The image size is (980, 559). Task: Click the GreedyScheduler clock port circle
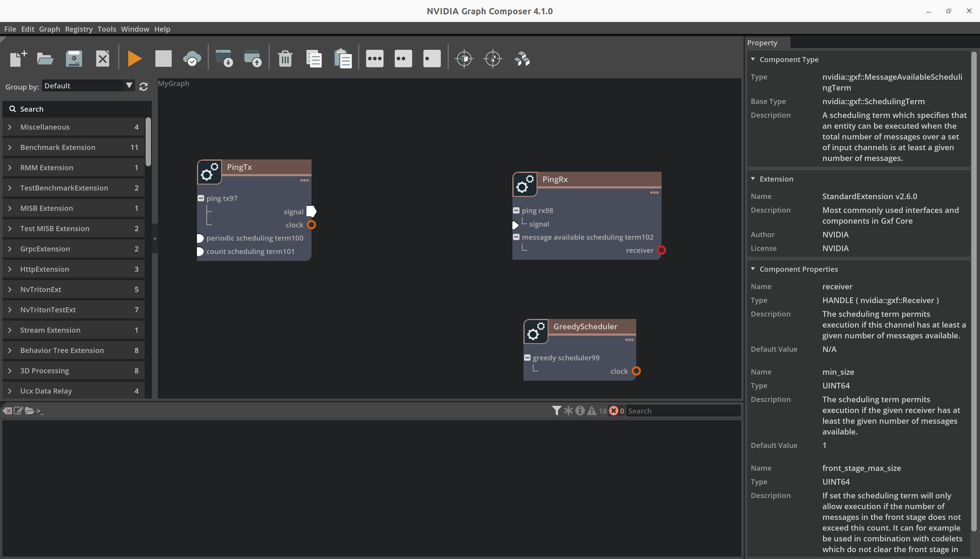636,371
